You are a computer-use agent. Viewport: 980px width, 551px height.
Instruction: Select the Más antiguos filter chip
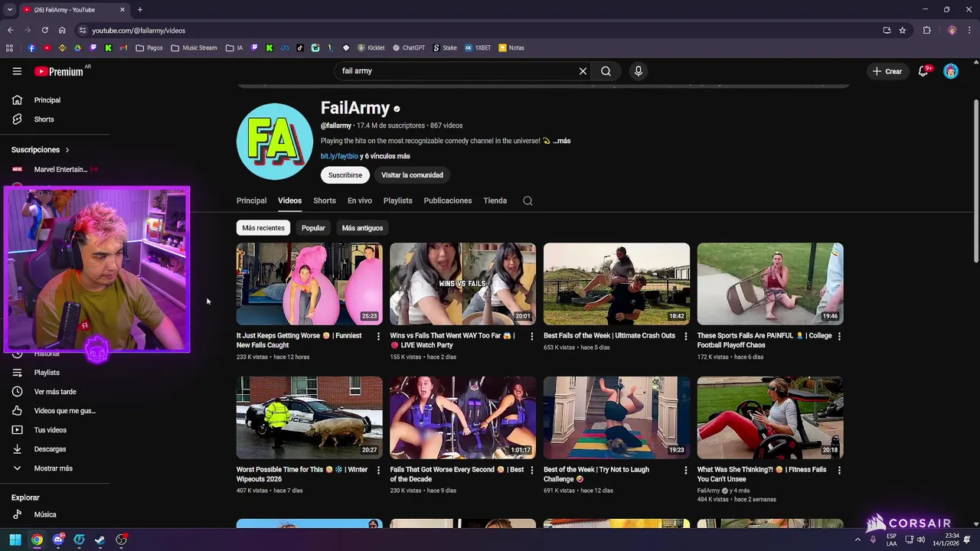362,228
